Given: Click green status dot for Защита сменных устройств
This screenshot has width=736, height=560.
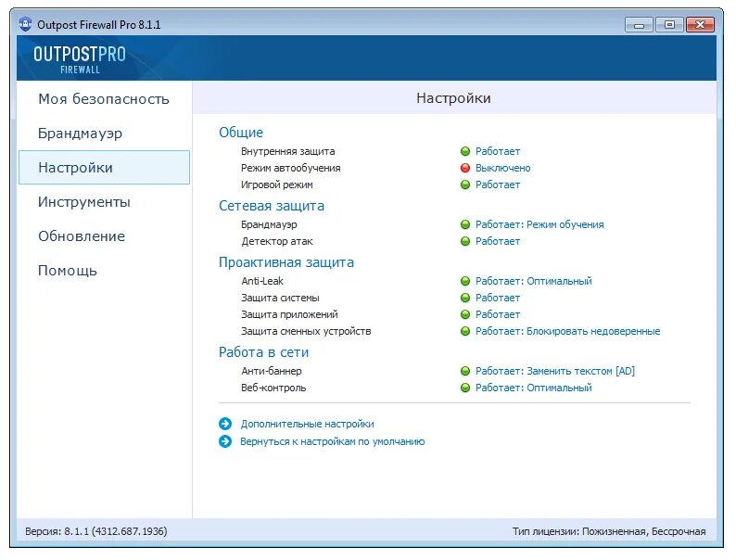Looking at the screenshot, I should pos(465,331).
